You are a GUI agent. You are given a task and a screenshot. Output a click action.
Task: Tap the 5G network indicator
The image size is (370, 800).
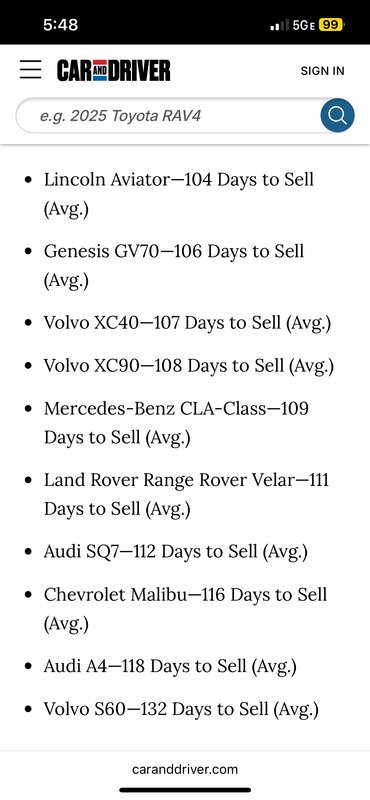304,24
